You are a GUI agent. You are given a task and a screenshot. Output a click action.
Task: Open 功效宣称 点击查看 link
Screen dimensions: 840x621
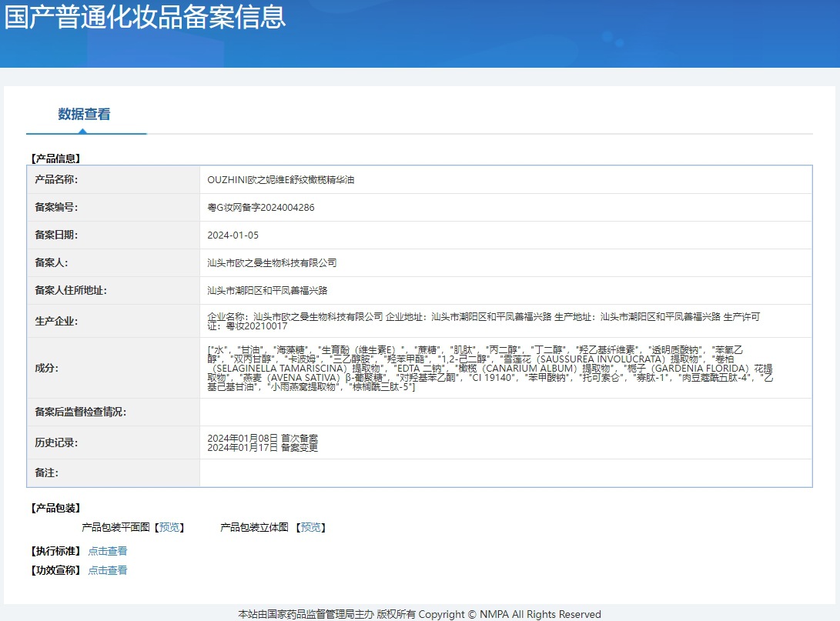pyautogui.click(x=108, y=570)
